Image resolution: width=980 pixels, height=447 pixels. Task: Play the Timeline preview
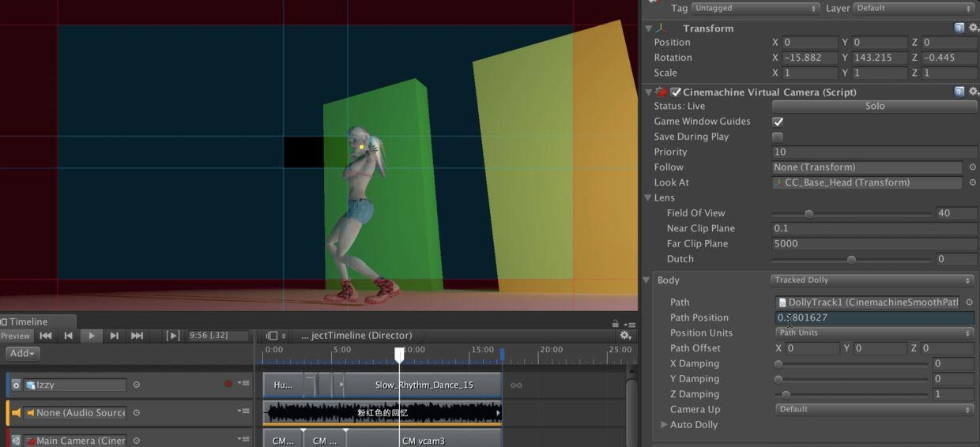[92, 336]
